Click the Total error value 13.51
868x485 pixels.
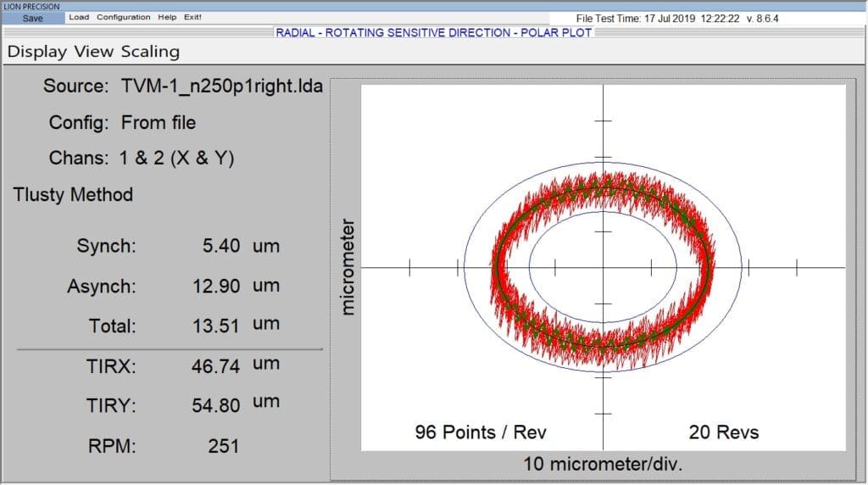pyautogui.click(x=216, y=326)
